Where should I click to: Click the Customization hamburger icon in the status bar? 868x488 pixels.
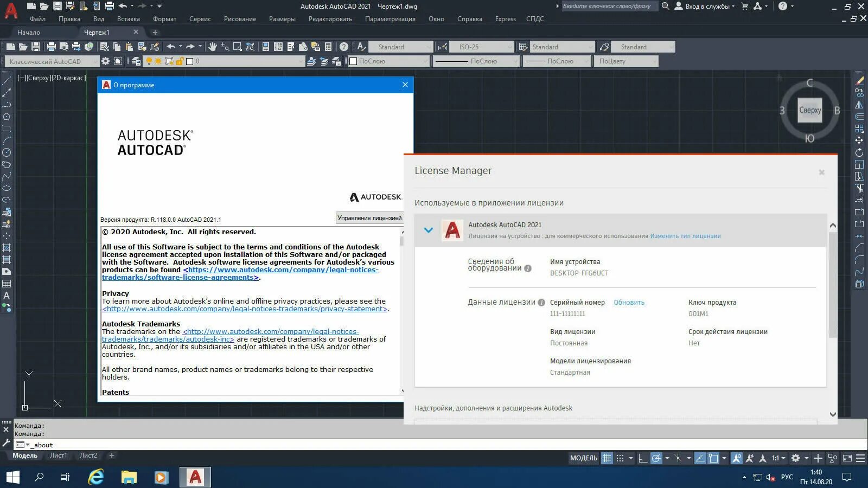pyautogui.click(x=860, y=458)
